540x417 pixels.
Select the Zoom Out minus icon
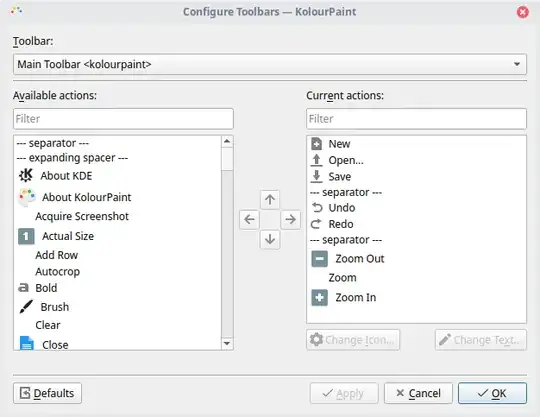click(320, 259)
